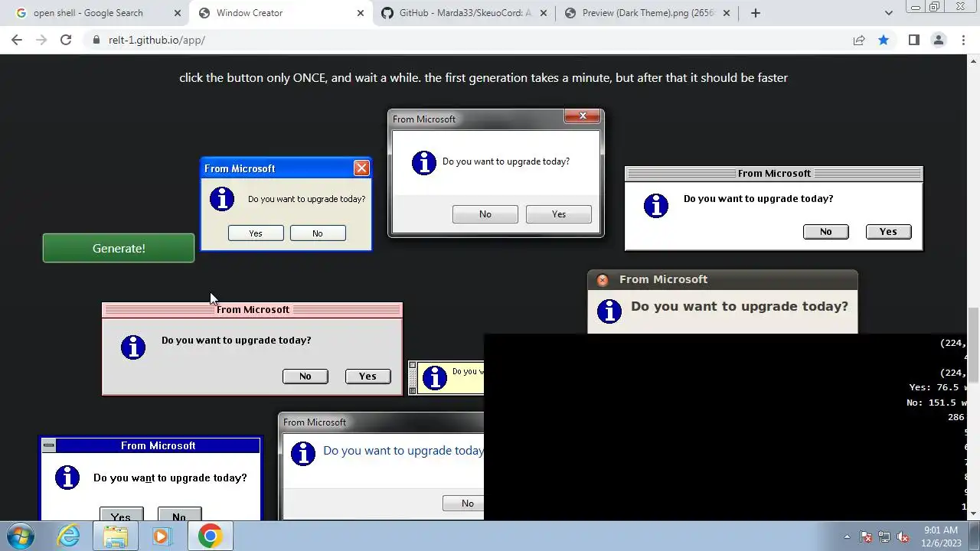Screen dimensions: 980x551
Task: Open the Chrome profile menu
Action: (x=938, y=40)
